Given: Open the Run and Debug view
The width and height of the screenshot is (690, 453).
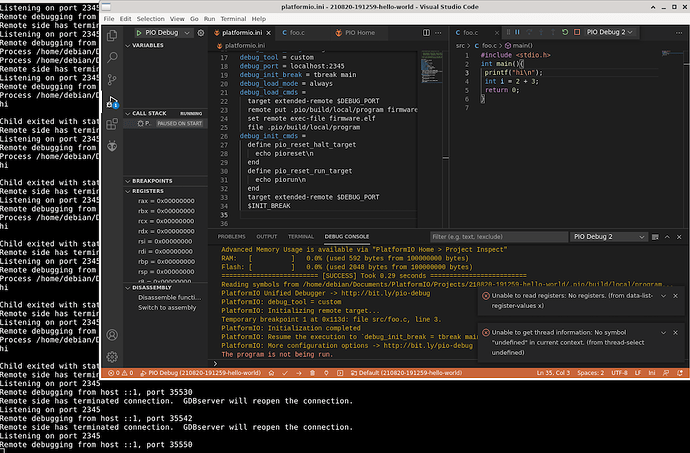Looking at the screenshot, I should [x=112, y=102].
